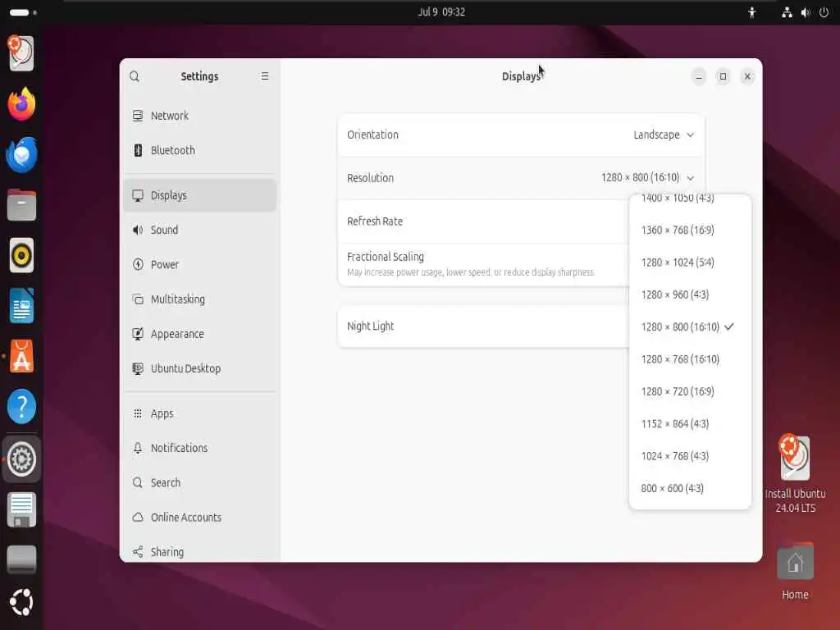This screenshot has height=630, width=840.
Task: Click the volume icon in top bar
Action: point(806,12)
